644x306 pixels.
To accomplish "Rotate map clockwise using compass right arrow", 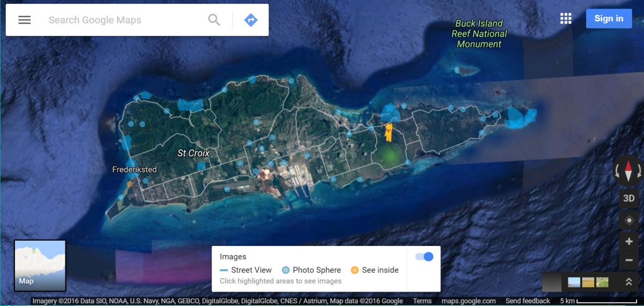I will [639, 171].
